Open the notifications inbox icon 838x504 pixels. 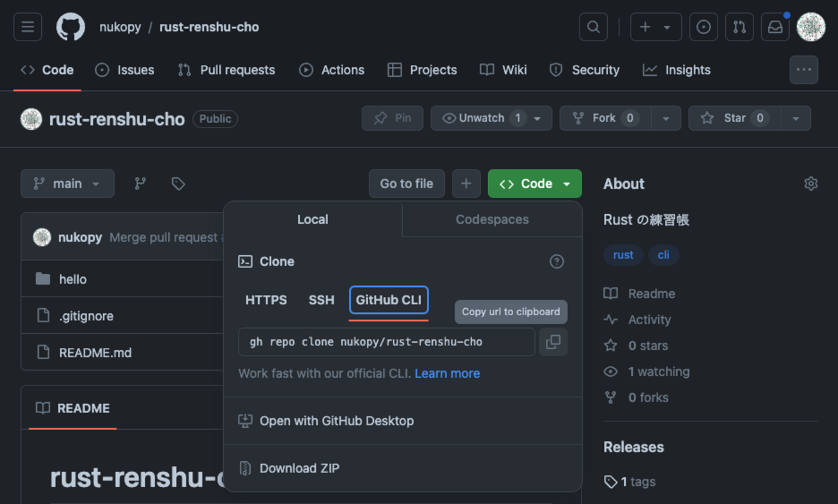[x=775, y=27]
